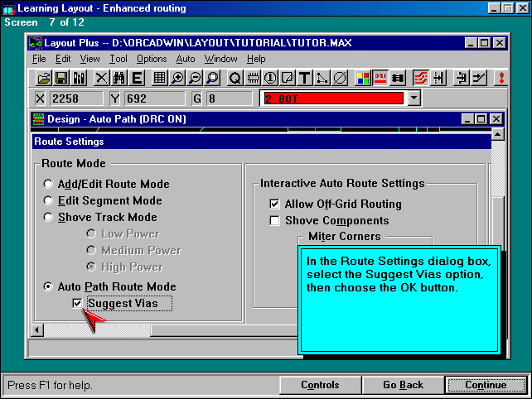This screenshot has height=399, width=532.
Task: Click the Continue button
Action: click(486, 385)
